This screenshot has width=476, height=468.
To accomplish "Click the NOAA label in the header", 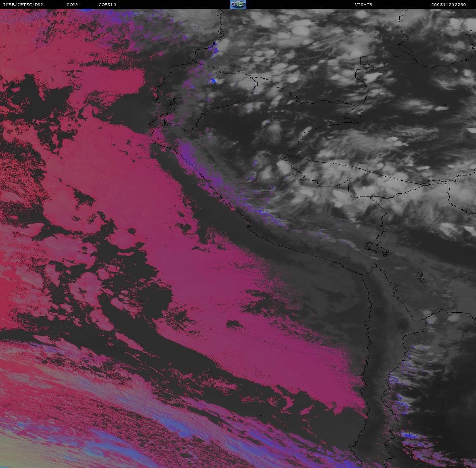I will [72, 4].
